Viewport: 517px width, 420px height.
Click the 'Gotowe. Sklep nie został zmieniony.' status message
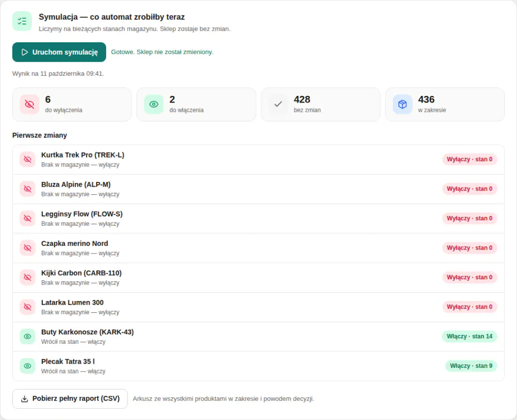tap(162, 52)
